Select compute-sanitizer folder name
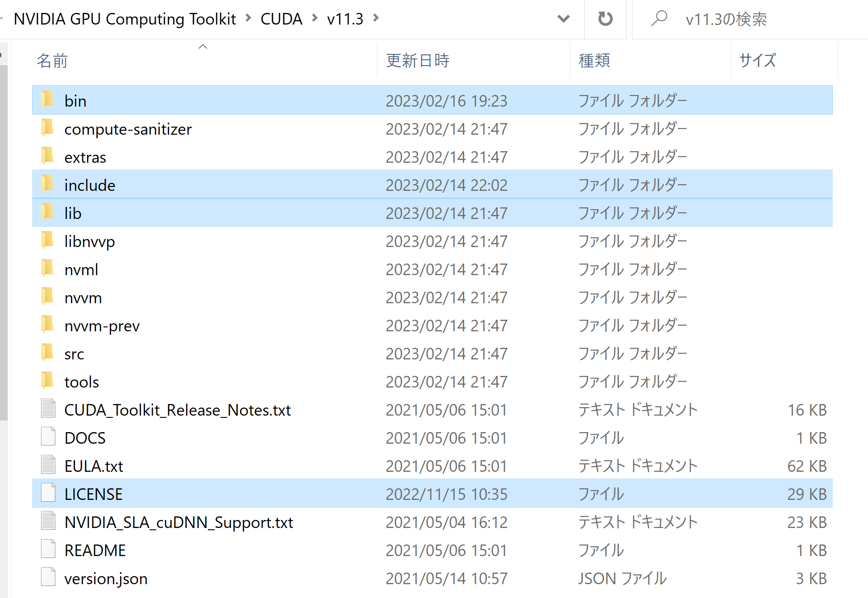 pos(128,129)
